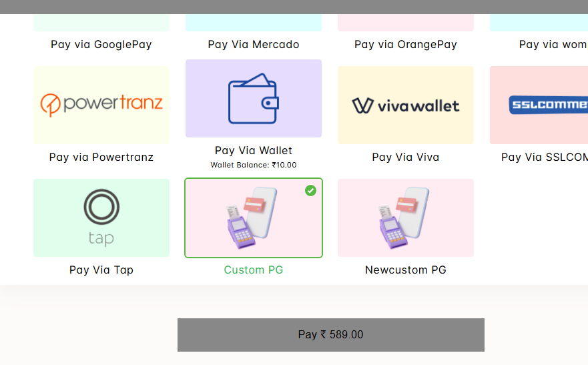Select the Pay Via Viva label

click(x=406, y=157)
